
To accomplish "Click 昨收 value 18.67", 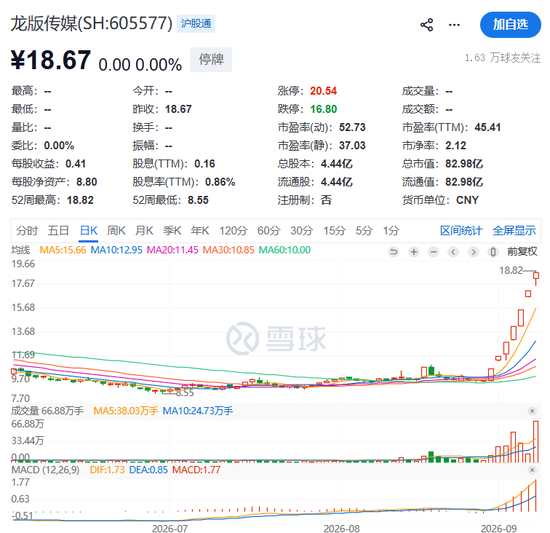I will (179, 109).
